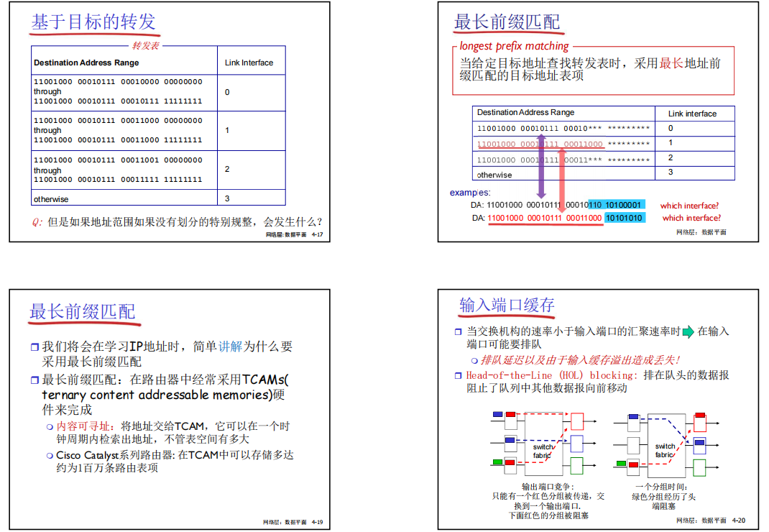769x532 pixels.
Task: Click 'otherwise' row in slide 4-17 table
Action: [x=158, y=198]
